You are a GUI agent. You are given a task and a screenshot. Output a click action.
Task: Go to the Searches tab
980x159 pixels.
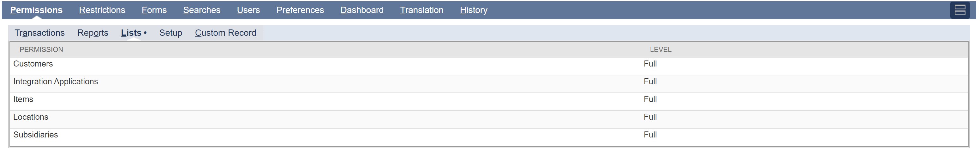click(x=202, y=10)
